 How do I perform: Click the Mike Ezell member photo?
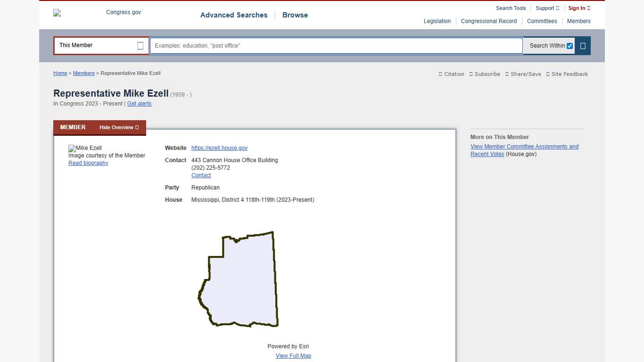click(x=85, y=148)
